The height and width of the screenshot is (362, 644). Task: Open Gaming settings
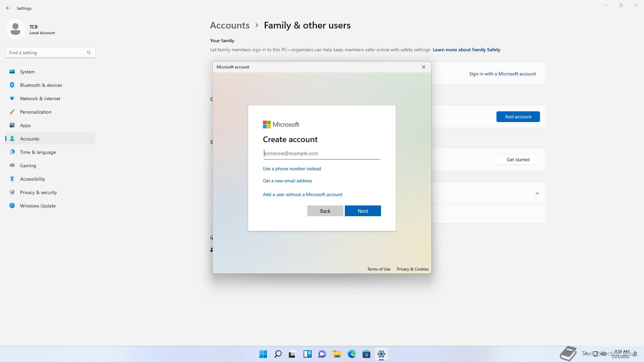(x=50, y=166)
